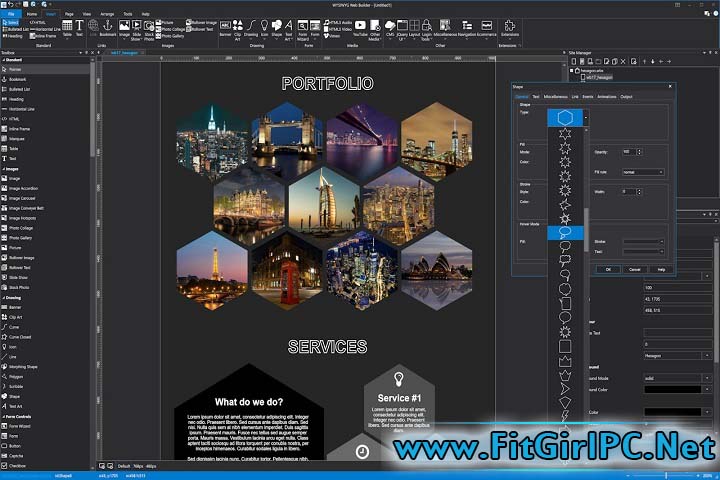Image resolution: width=720 pixels, height=480 pixels.
Task: Expand the Shape Type dropdown arrow
Action: (586, 118)
